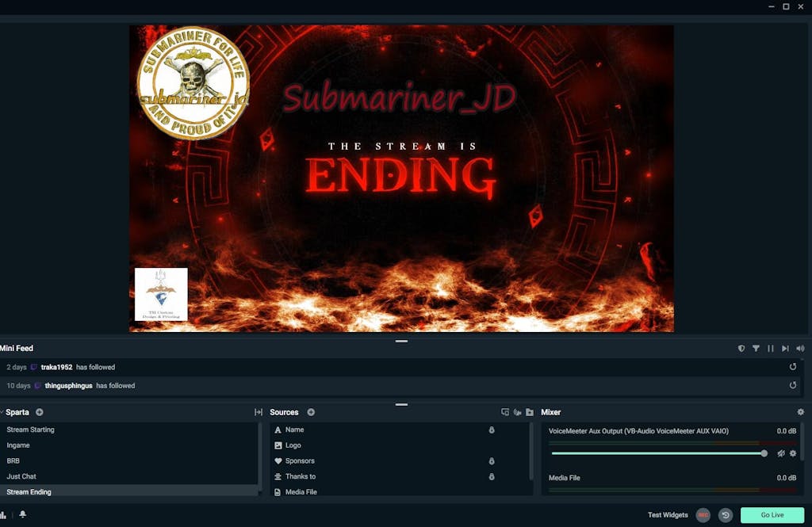The image size is (812, 527).
Task: Add a new scene with the plus icon
Action: [40, 412]
